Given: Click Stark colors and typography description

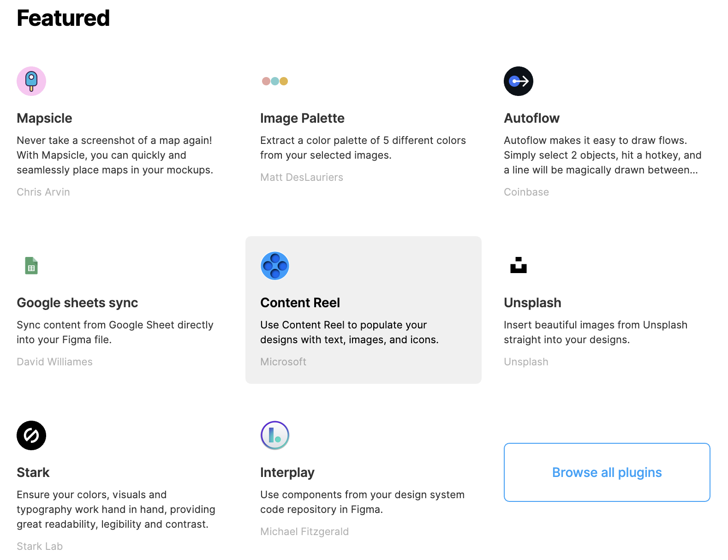Looking at the screenshot, I should 116,509.
